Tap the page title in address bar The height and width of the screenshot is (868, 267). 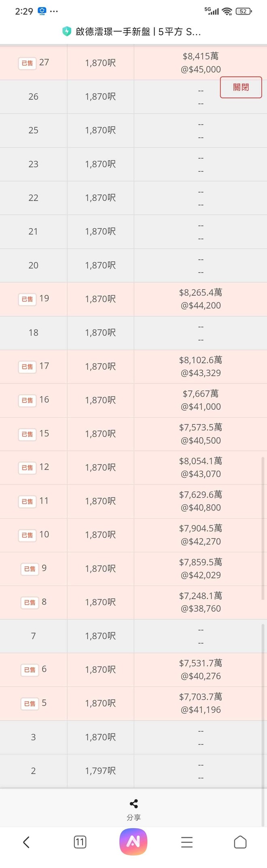[x=138, y=32]
